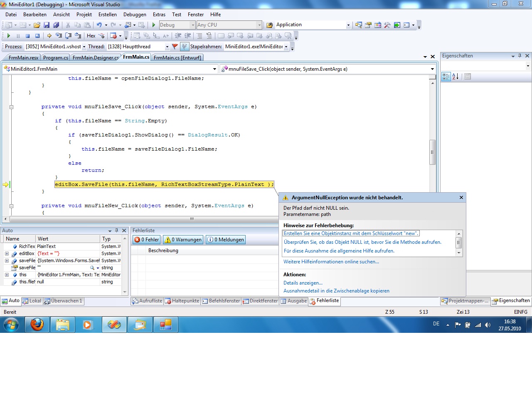Open the Any CPU platform dropdown

259,25
